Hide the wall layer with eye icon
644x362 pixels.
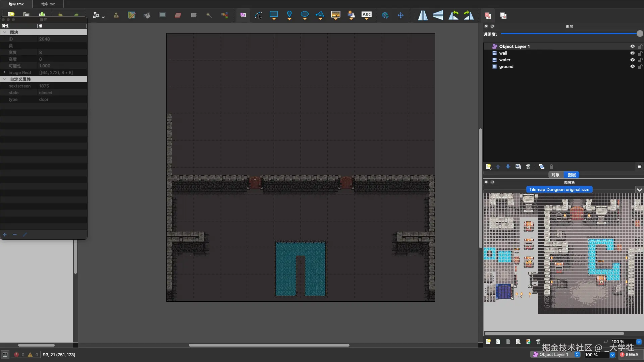pyautogui.click(x=632, y=53)
